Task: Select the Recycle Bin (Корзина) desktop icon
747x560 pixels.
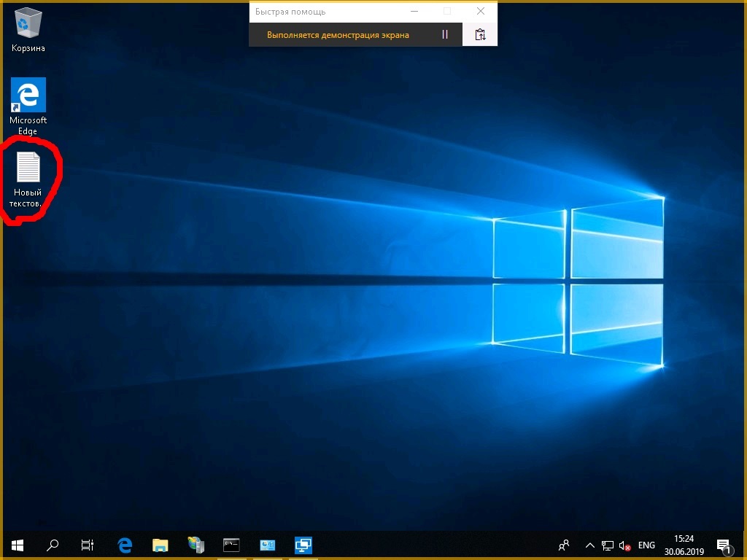Action: coord(28,30)
